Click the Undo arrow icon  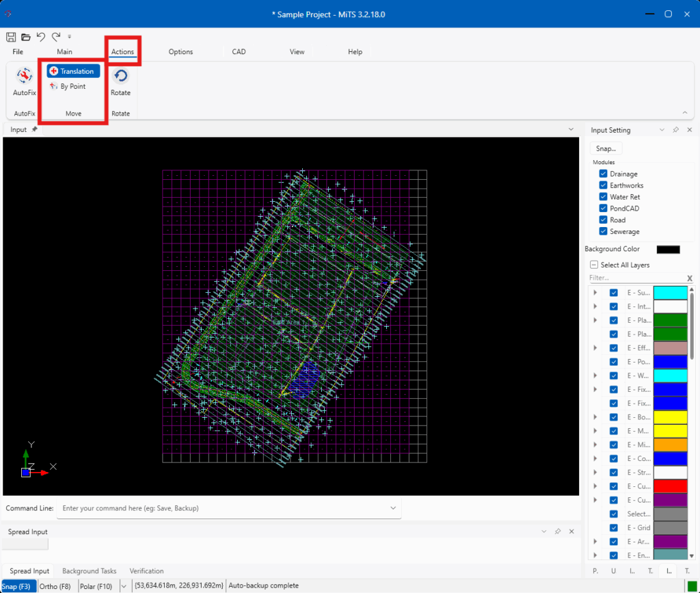[41, 37]
